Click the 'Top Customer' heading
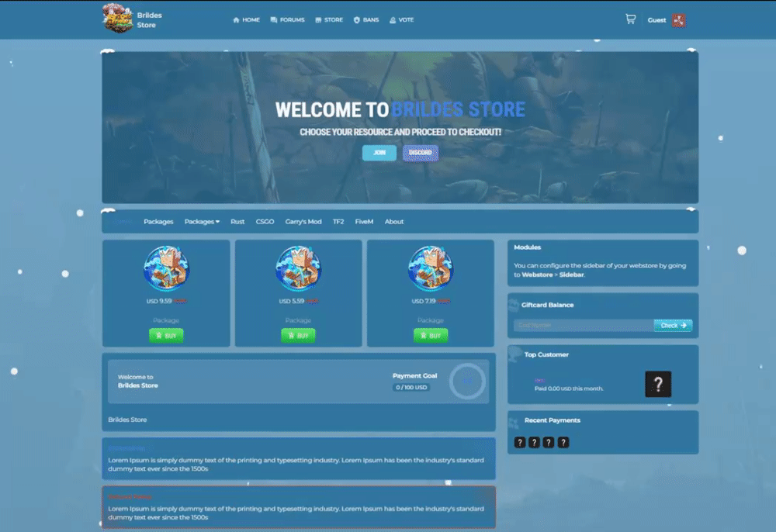The height and width of the screenshot is (532, 776). 546,354
